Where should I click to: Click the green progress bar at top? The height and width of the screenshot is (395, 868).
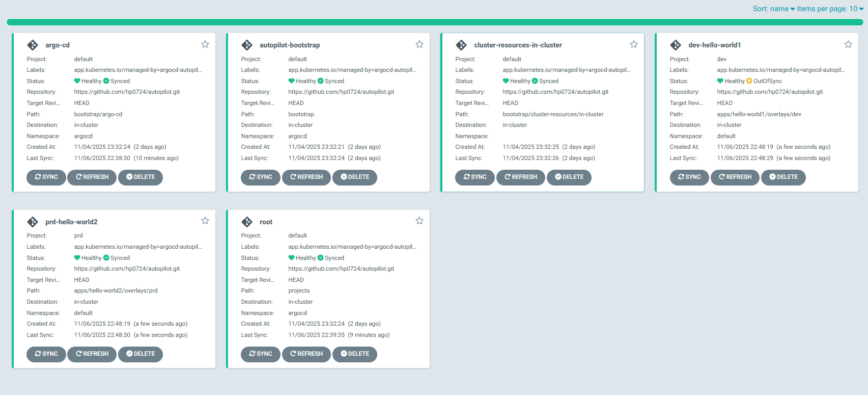pos(435,22)
